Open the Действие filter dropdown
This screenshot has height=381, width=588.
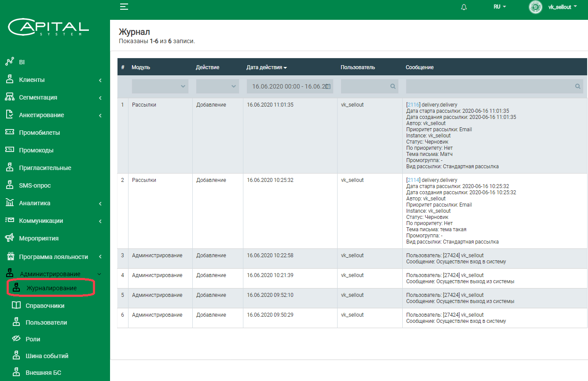tap(217, 86)
